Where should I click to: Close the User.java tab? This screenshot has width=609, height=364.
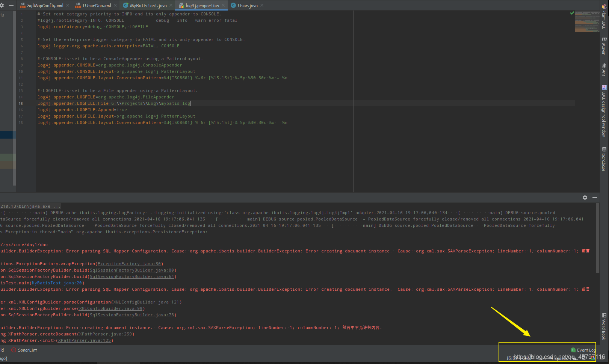262,6
